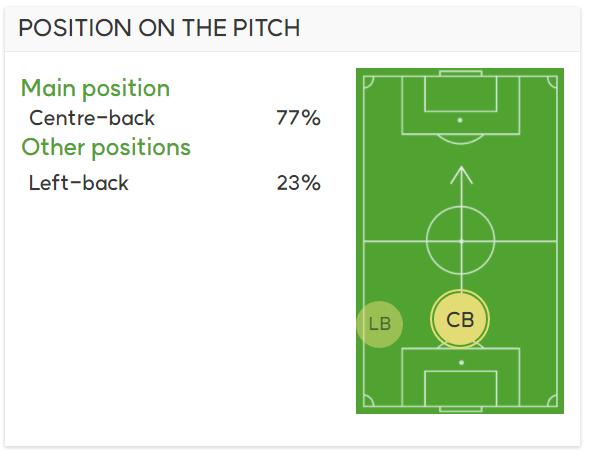The image size is (591, 456).
Task: Click the Left-back label
Action: (x=79, y=183)
